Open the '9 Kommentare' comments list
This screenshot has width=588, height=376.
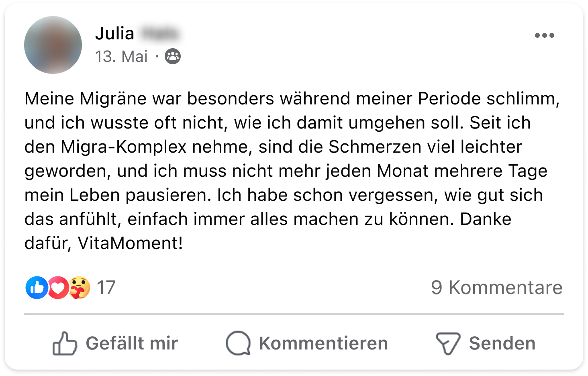coord(496,288)
